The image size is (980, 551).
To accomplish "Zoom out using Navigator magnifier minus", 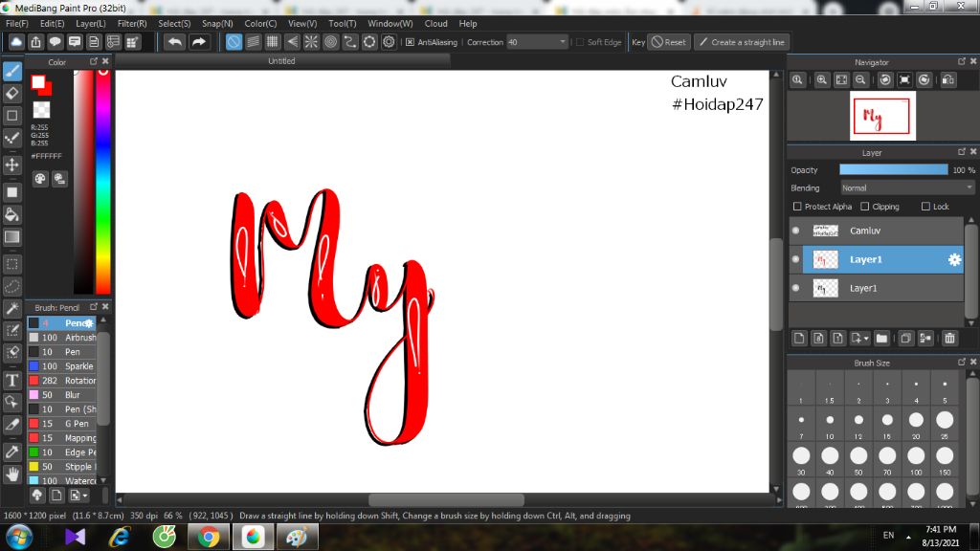I will 860,80.
